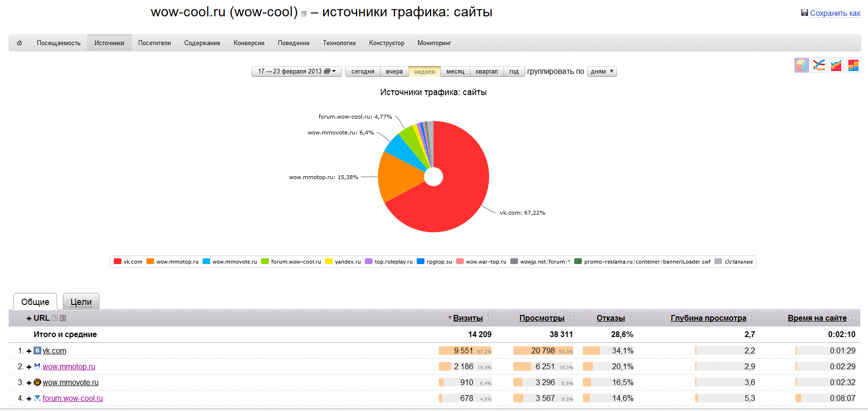868x411 pixels.
Task: Open the vk.com link
Action: [x=54, y=351]
